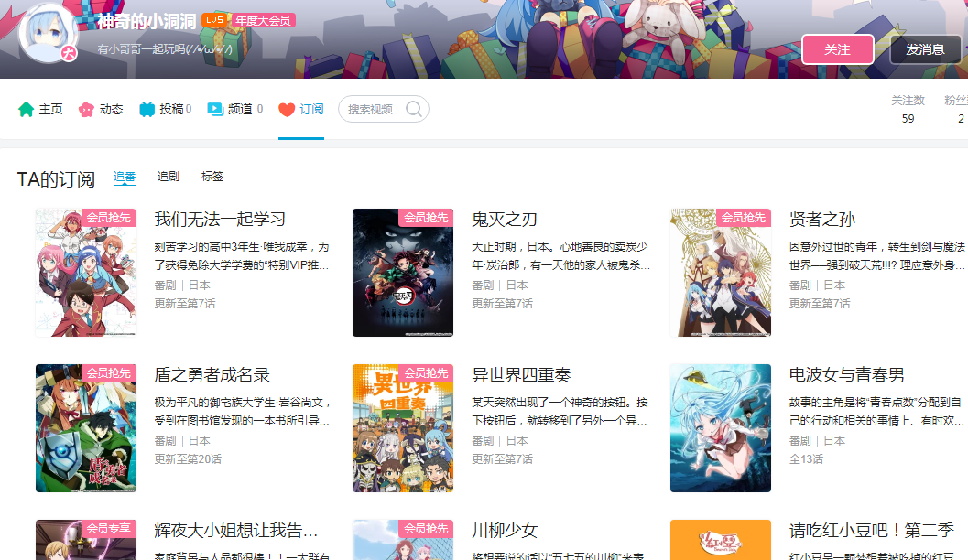The width and height of the screenshot is (968, 560).
Task: Click the LV5 level badge
Action: point(214,20)
